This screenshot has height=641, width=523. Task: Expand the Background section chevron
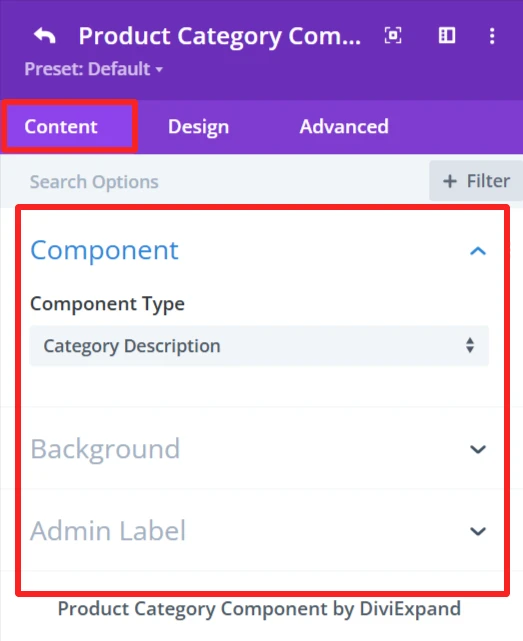(x=478, y=449)
